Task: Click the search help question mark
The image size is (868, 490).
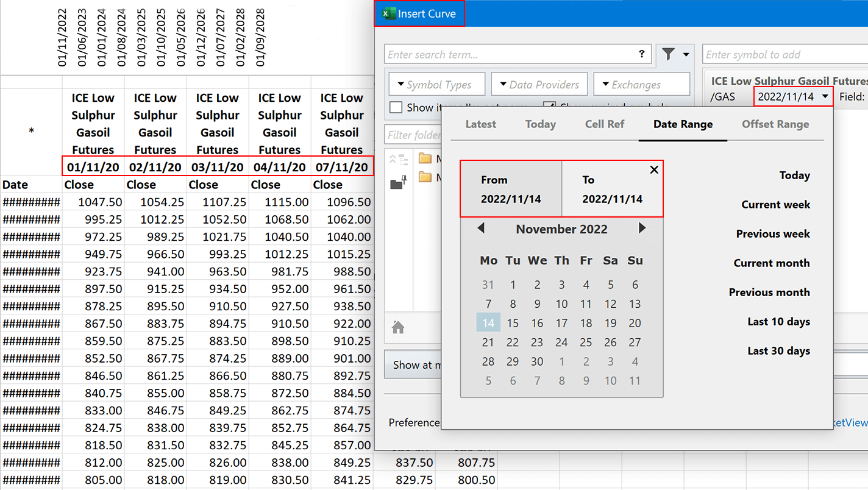Action: pyautogui.click(x=642, y=54)
